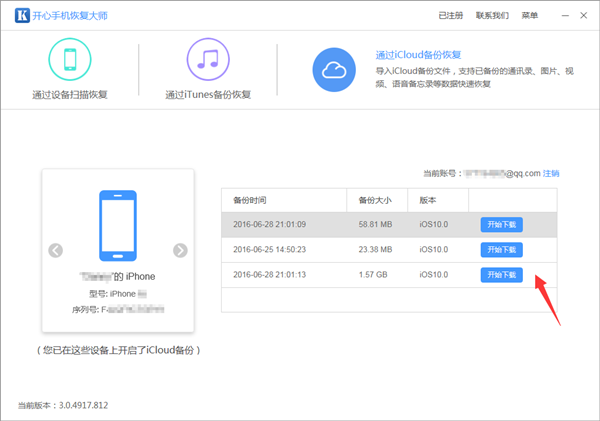Viewport: 600px width, 421px height.
Task: Start download for 58.81 MB backup
Action: coord(501,224)
